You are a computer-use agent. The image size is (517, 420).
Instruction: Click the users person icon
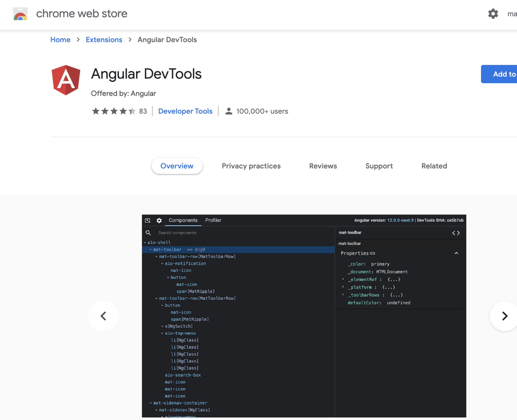(228, 111)
